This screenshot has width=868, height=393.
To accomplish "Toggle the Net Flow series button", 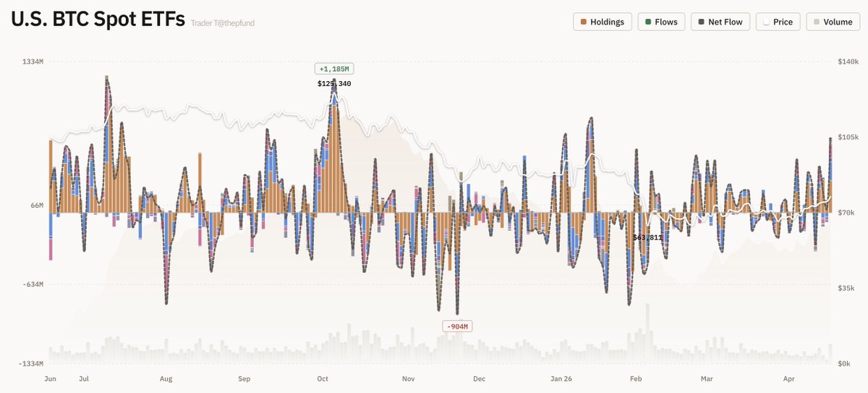I will coord(720,22).
